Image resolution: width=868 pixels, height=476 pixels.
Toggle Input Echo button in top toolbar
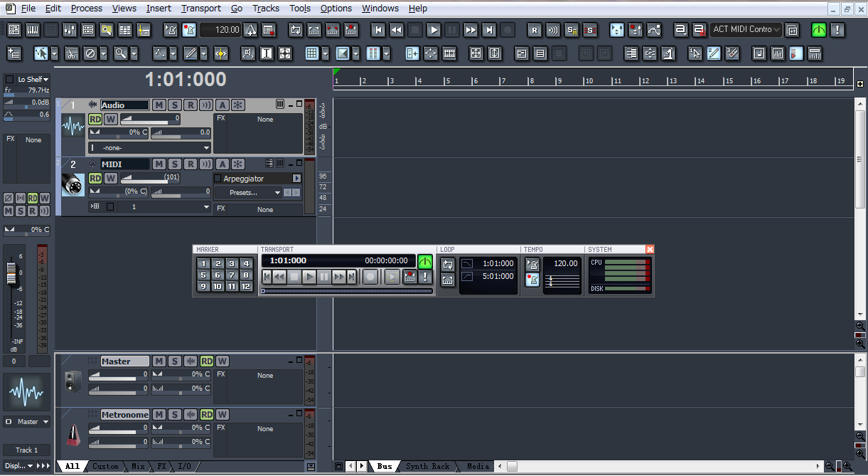click(x=553, y=30)
